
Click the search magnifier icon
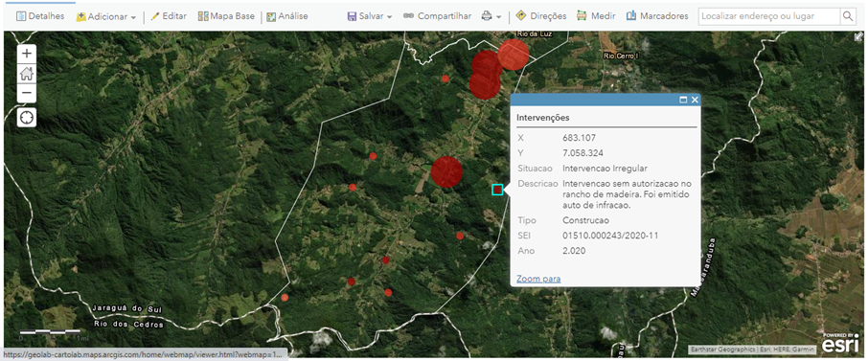[848, 16]
